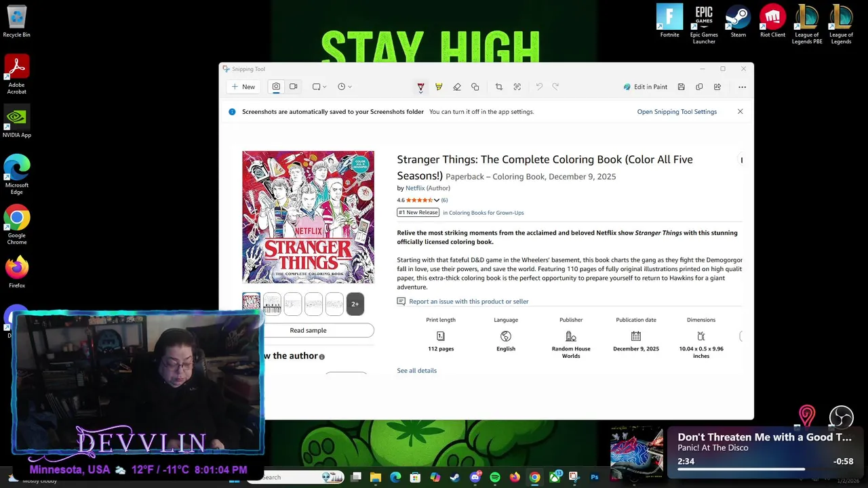Click the See all details link
This screenshot has width=868, height=488.
click(x=416, y=371)
